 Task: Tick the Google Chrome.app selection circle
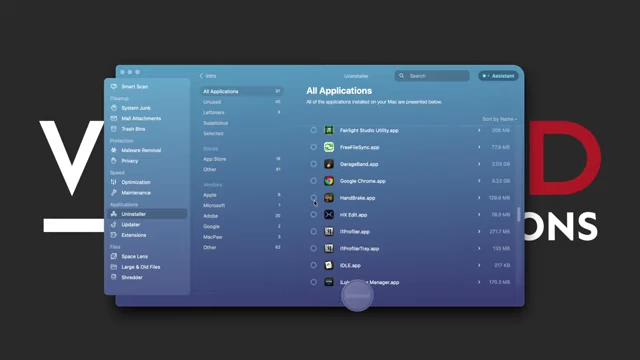(x=313, y=181)
